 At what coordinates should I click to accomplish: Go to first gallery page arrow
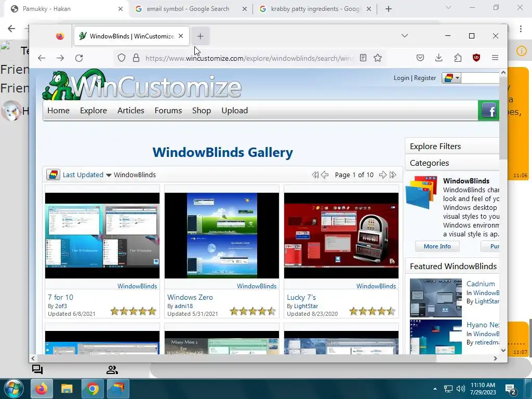(315, 175)
